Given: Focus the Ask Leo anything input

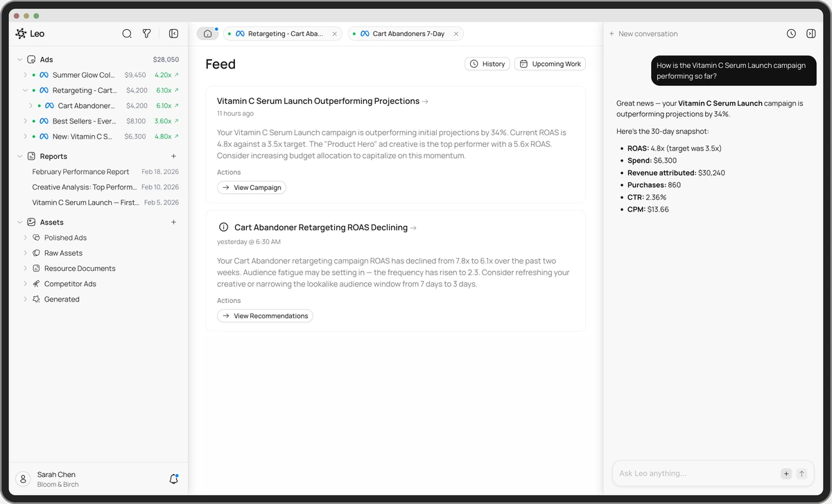Looking at the screenshot, I should click(x=693, y=473).
